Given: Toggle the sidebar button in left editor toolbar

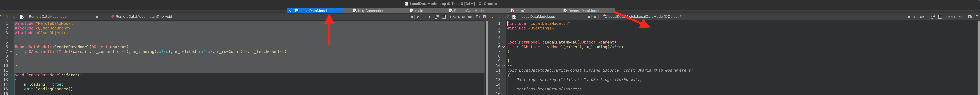Looking at the screenshot, I should coord(484,17).
